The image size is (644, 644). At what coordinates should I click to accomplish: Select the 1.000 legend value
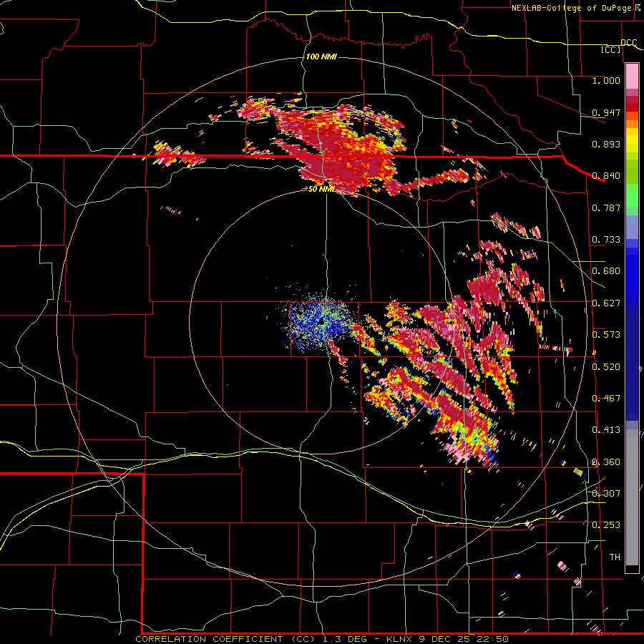[606, 80]
